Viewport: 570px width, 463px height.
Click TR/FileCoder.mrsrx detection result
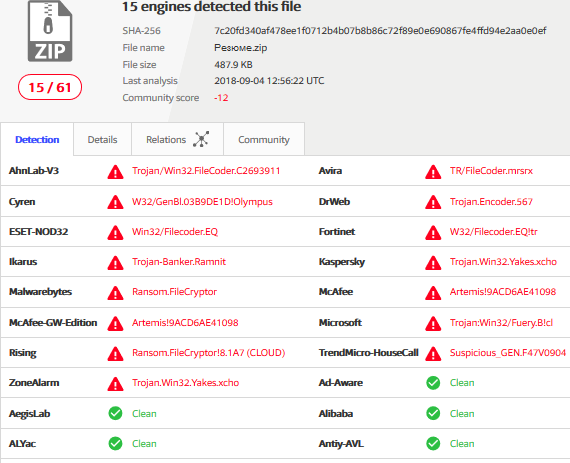click(491, 171)
